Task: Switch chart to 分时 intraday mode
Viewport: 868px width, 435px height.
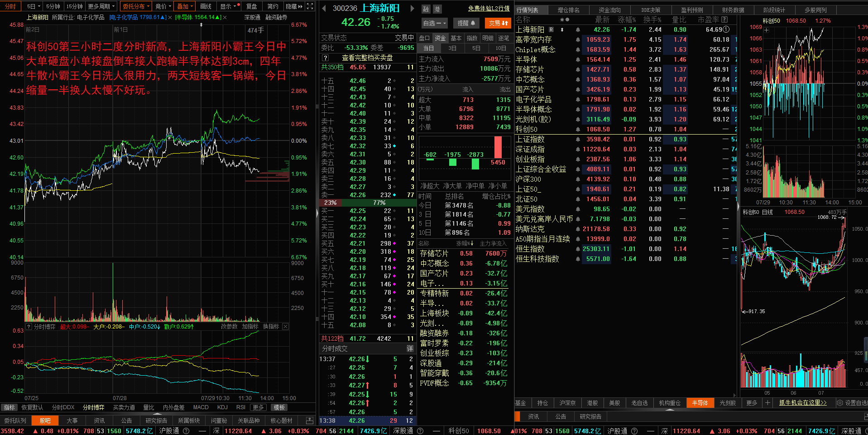Action: 10,6
